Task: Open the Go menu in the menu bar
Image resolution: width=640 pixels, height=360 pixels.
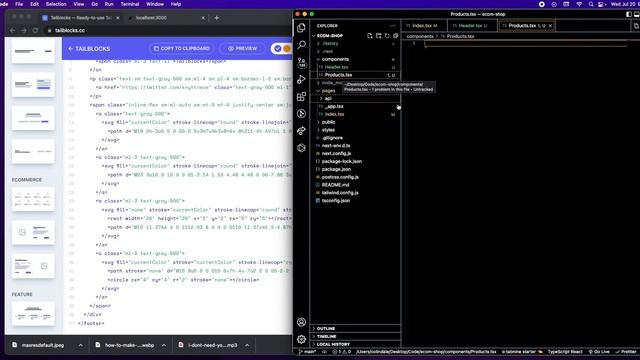Action: [x=94, y=4]
